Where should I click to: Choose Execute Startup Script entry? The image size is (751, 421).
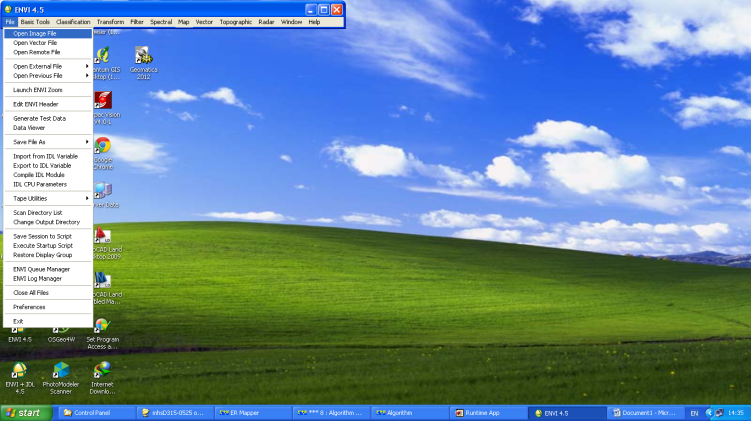coord(48,246)
